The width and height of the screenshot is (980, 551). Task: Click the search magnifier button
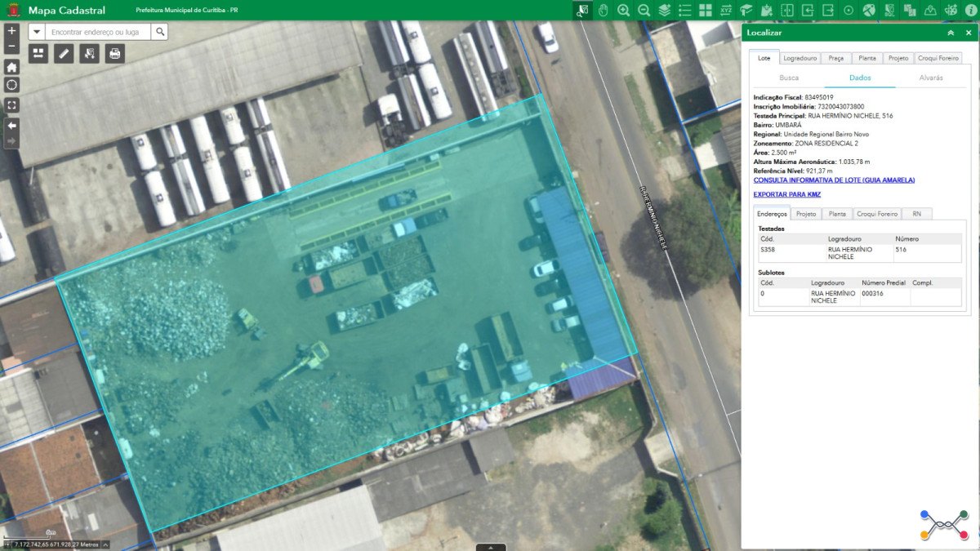(160, 32)
